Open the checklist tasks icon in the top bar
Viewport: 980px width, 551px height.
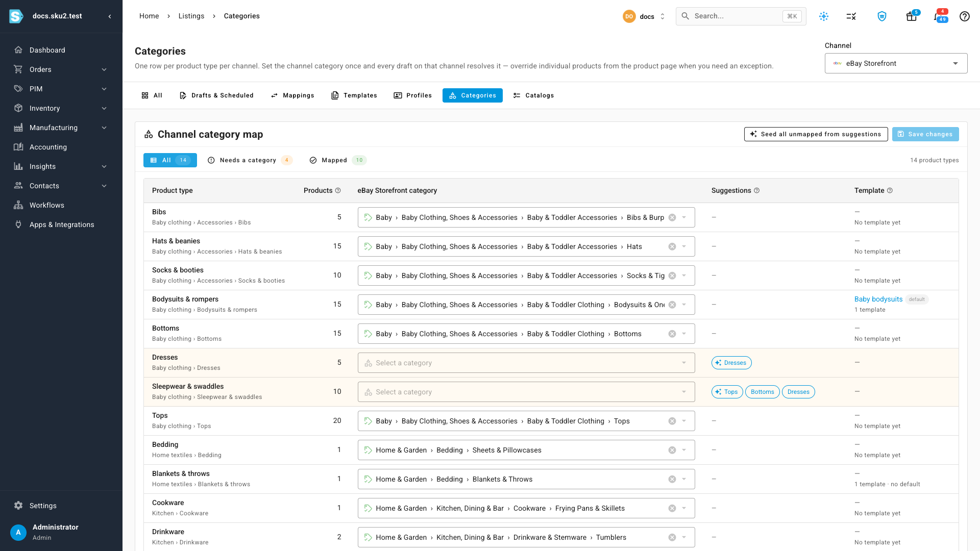pyautogui.click(x=851, y=16)
